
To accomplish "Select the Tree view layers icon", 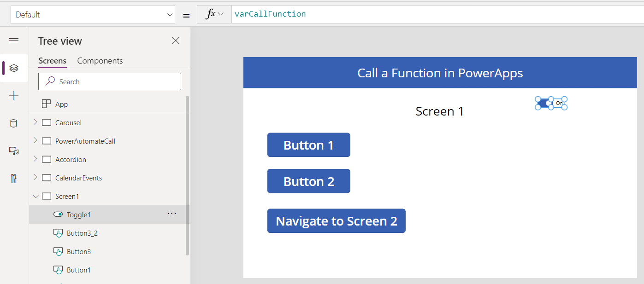I will pos(14,68).
